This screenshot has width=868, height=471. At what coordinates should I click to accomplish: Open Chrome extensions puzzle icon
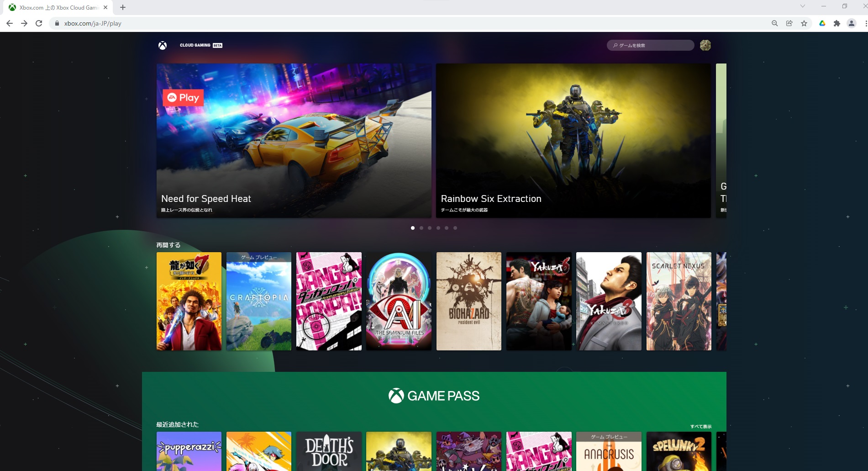coord(836,23)
